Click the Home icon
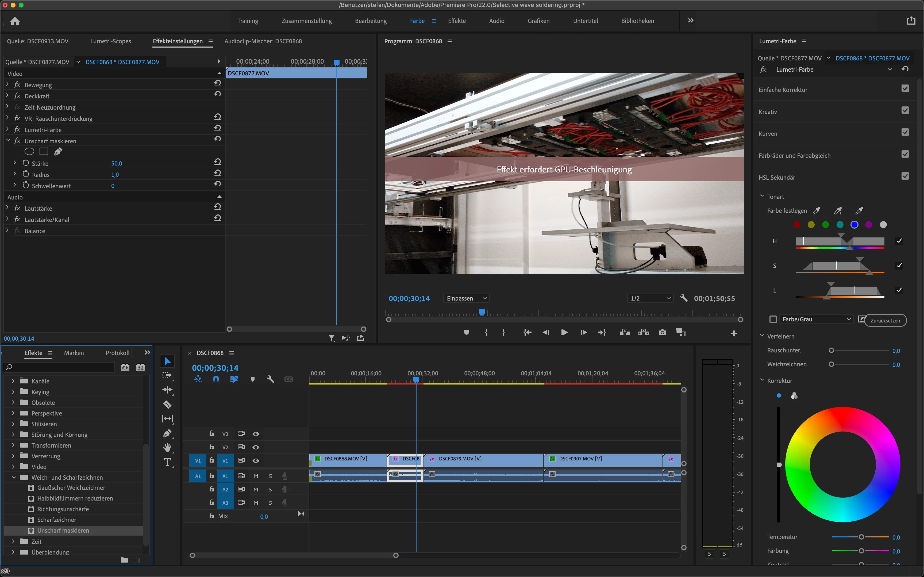The height and width of the screenshot is (577, 924). [x=15, y=21]
